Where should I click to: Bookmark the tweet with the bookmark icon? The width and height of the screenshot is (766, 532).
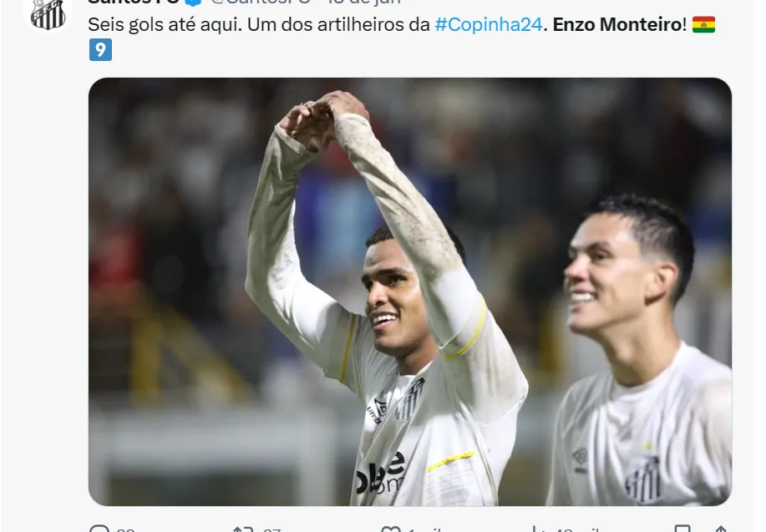pos(682,529)
